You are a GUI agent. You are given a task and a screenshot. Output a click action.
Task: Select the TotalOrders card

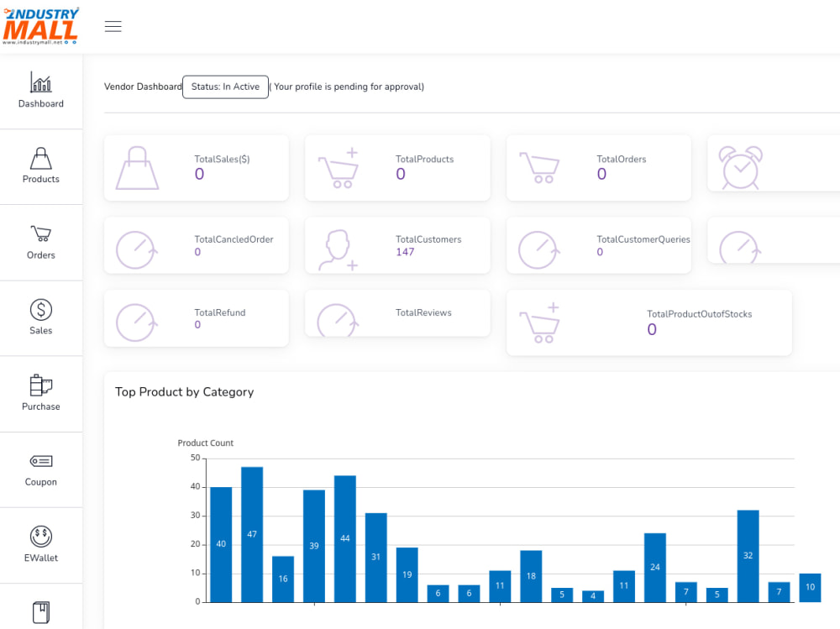pos(599,168)
